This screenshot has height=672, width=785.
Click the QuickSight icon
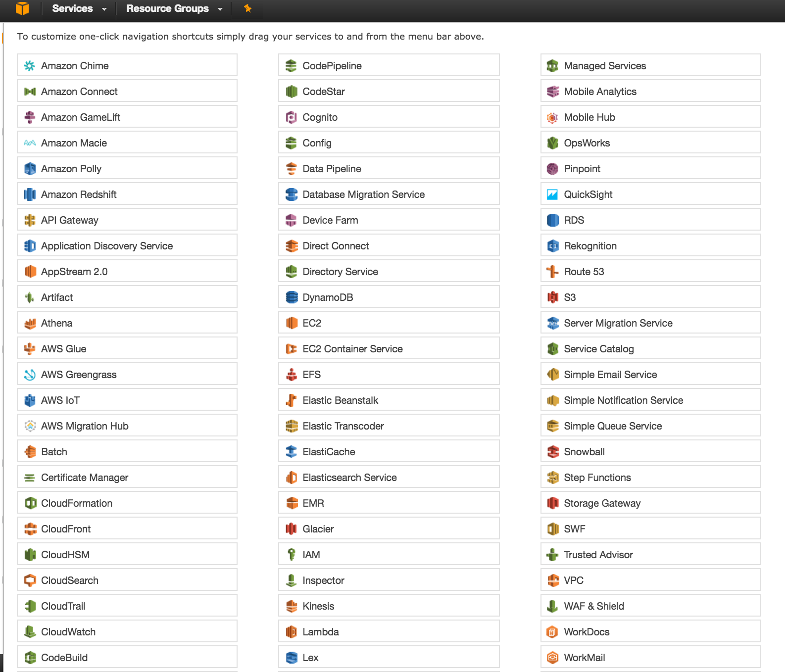(x=552, y=194)
